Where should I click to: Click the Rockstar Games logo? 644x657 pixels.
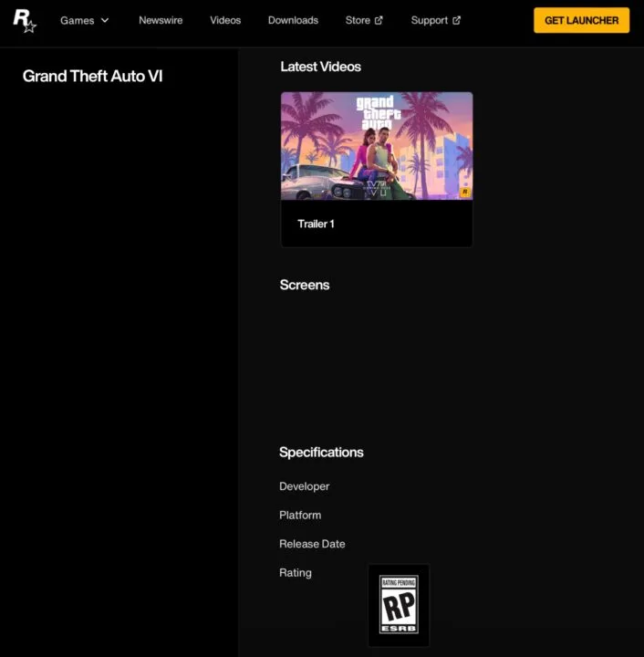pyautogui.click(x=24, y=20)
